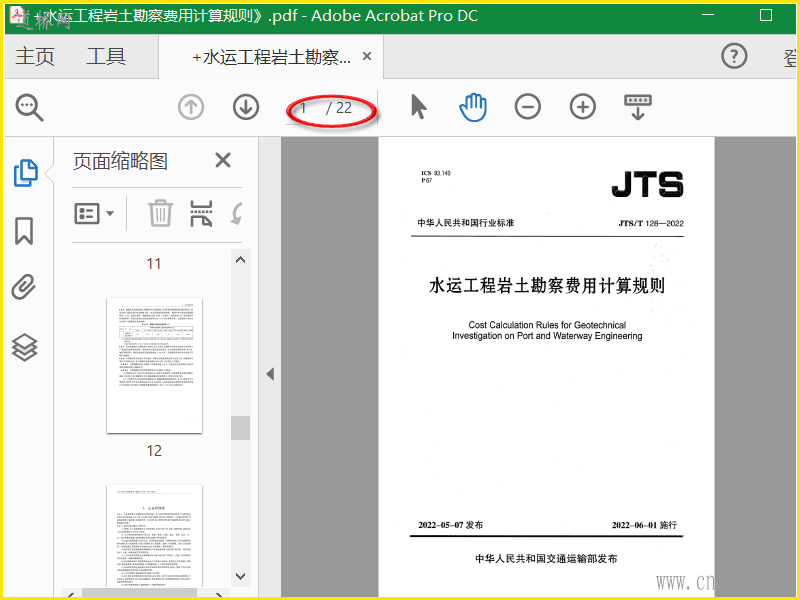Click the JTS/T 128—2022 standard number
The image size is (800, 600).
(651, 223)
